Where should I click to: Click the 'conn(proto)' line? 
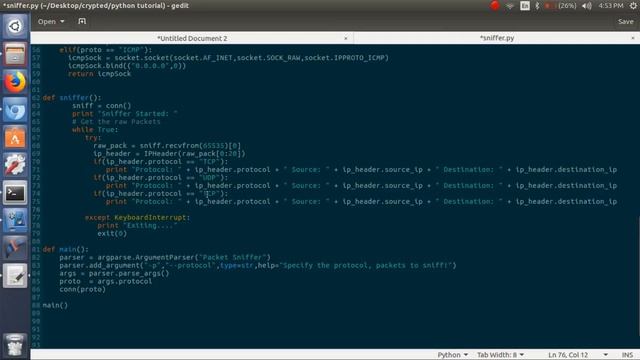[x=82, y=289]
